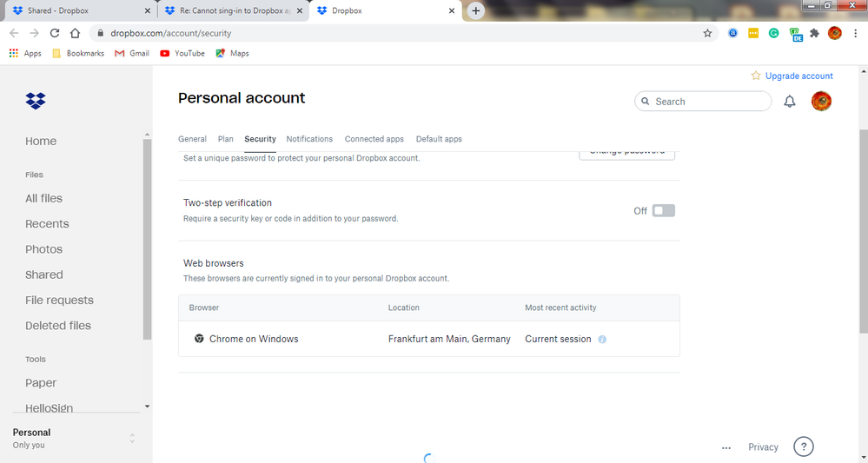Open the help question mark button
This screenshot has width=868, height=463.
(803, 446)
